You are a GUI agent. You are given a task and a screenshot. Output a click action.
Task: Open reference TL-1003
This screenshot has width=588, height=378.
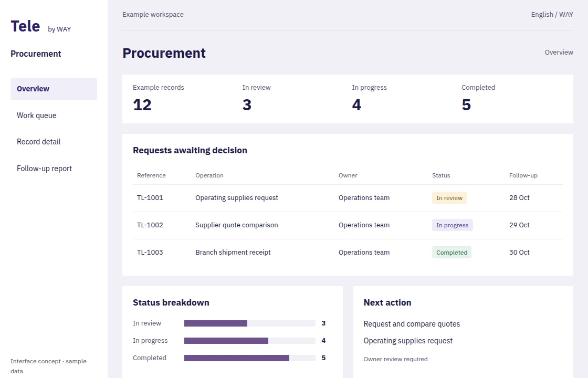[x=150, y=253]
